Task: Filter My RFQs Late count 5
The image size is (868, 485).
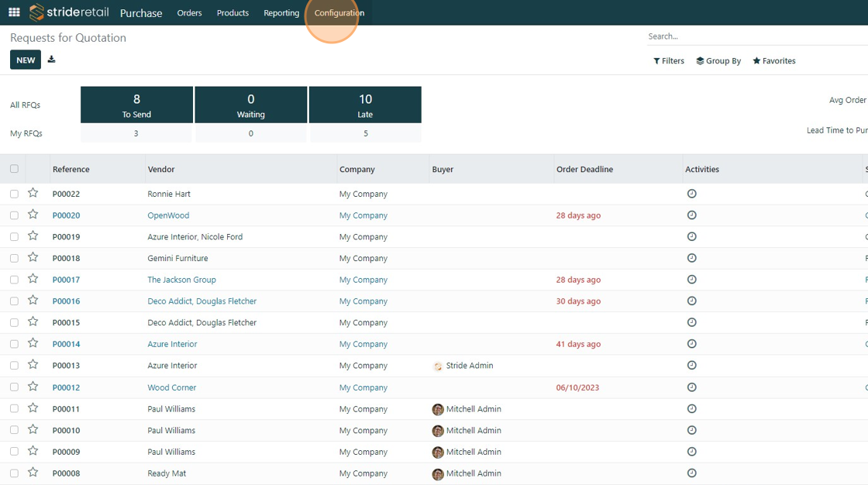Action: tap(365, 133)
